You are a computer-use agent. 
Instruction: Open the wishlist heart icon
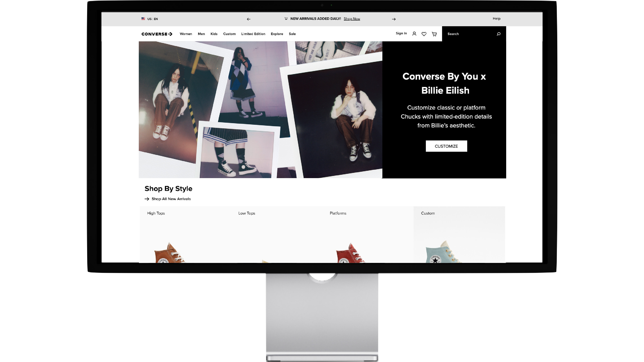424,34
